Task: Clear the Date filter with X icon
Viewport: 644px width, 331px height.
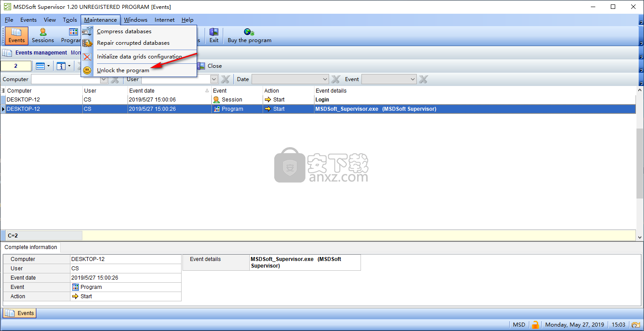Action: [x=336, y=79]
